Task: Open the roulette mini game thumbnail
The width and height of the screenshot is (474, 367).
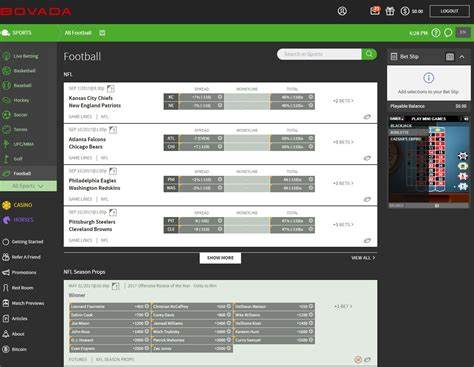Action: [x=429, y=163]
